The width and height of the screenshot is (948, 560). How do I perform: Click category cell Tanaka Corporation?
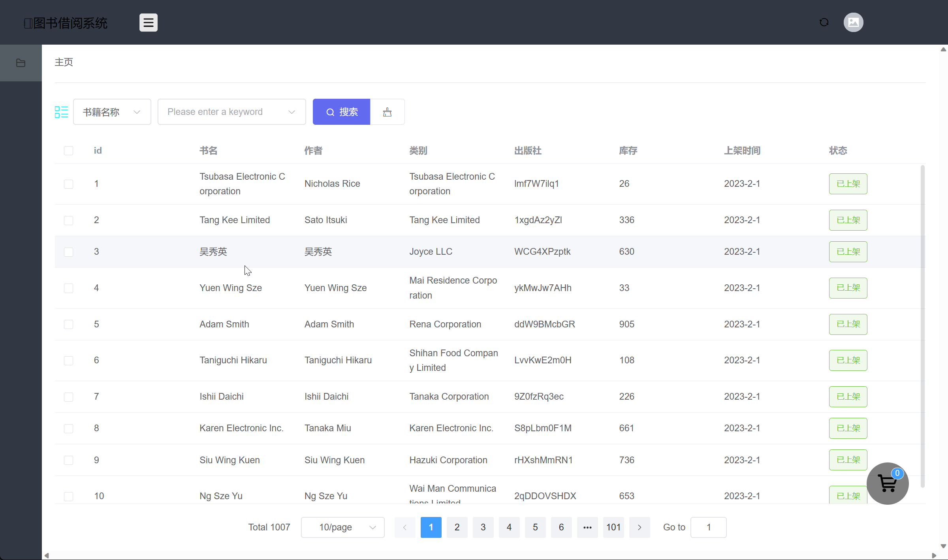tap(449, 397)
